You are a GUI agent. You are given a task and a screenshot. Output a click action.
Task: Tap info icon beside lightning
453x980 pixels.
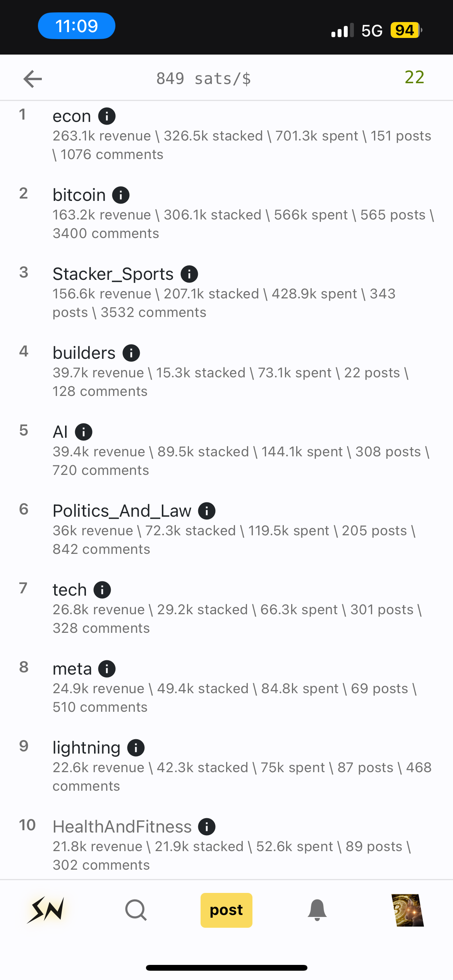136,748
